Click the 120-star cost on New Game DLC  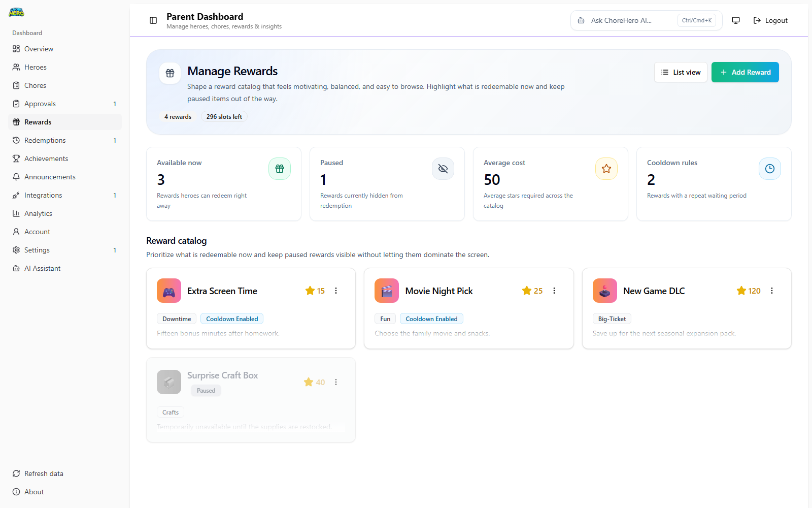pyautogui.click(x=748, y=291)
